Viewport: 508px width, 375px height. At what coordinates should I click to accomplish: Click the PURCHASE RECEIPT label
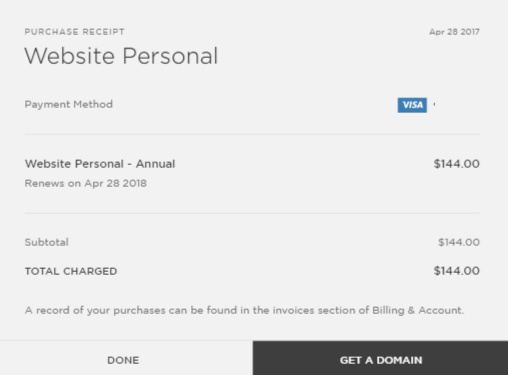coord(75,32)
